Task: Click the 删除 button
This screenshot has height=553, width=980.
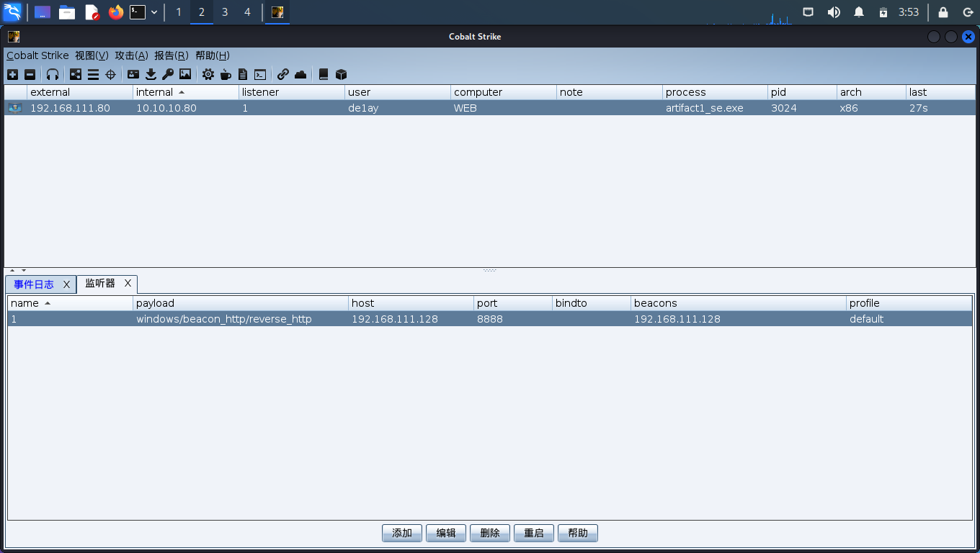Action: click(490, 533)
